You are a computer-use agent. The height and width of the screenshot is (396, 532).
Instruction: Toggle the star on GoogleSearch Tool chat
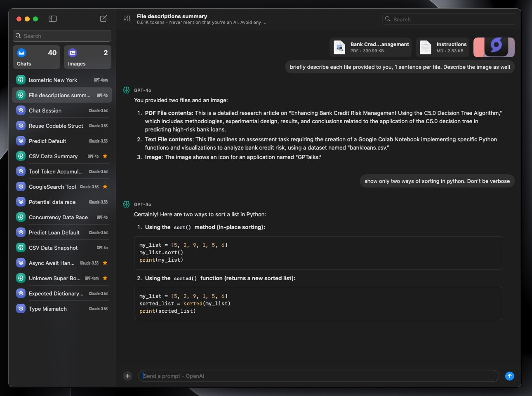point(105,187)
